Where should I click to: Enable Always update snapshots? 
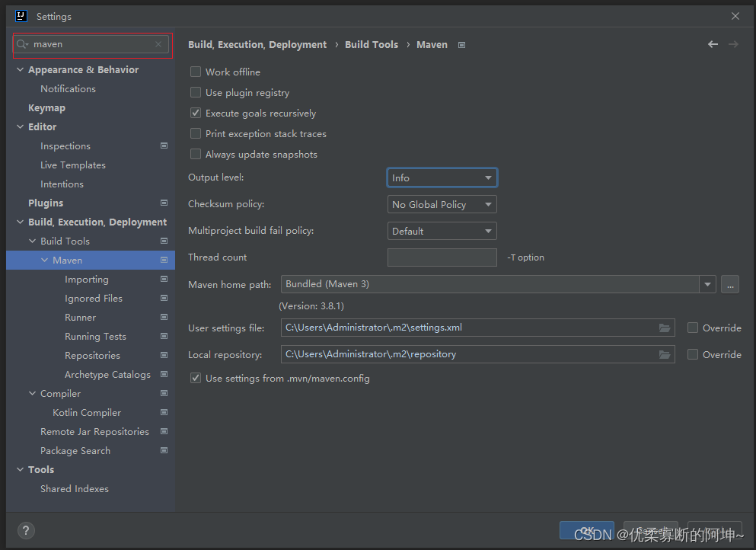[195, 155]
